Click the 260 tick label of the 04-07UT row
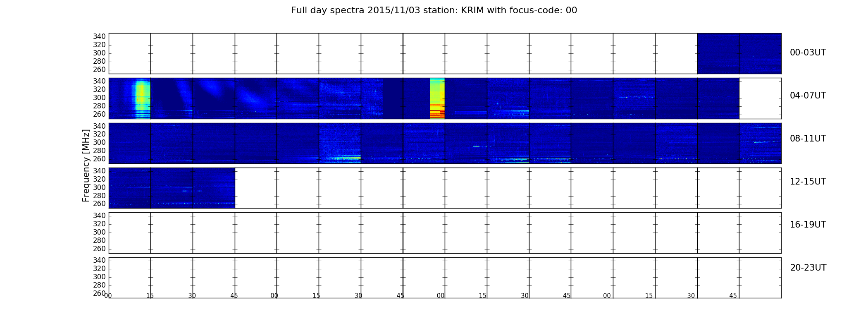This screenshot has width=868, height=331. coord(99,114)
